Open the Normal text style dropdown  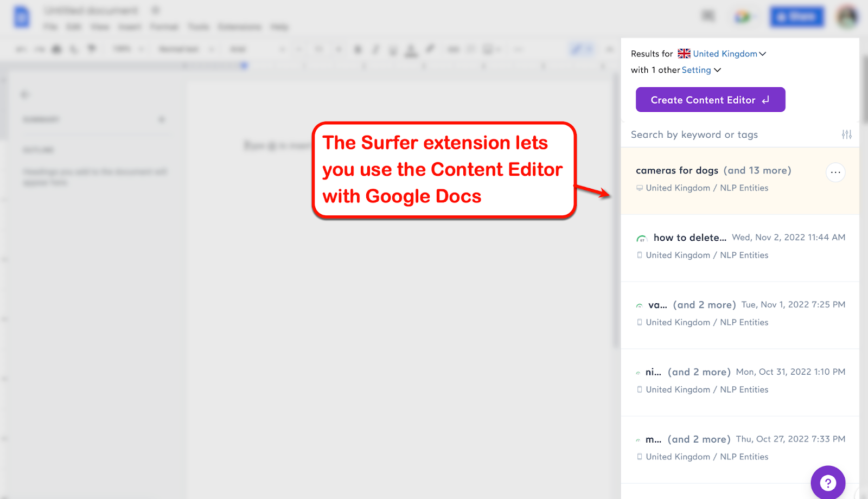pyautogui.click(x=186, y=49)
